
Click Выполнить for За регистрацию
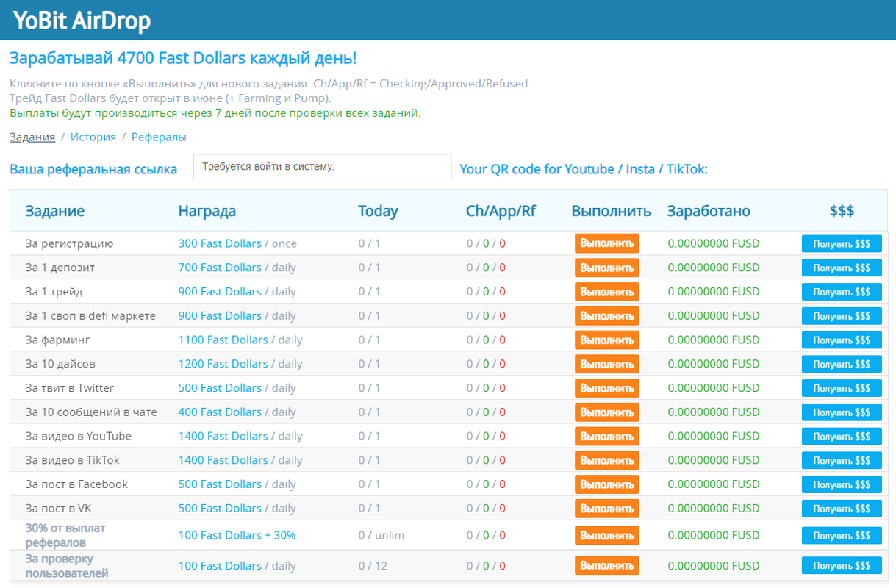(x=606, y=244)
